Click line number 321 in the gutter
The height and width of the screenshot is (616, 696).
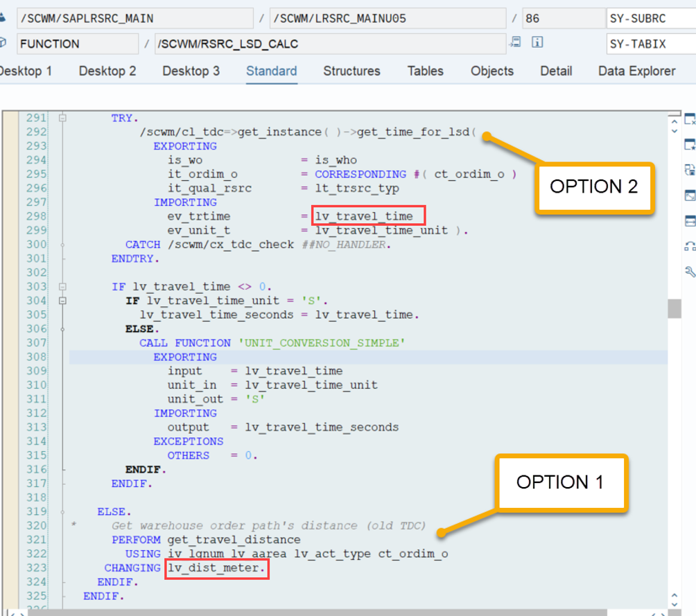point(36,540)
